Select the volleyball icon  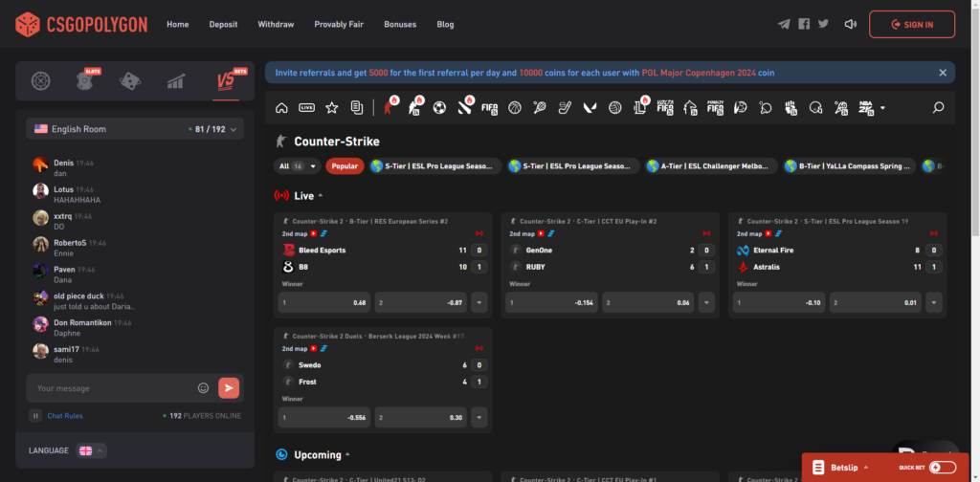(615, 107)
